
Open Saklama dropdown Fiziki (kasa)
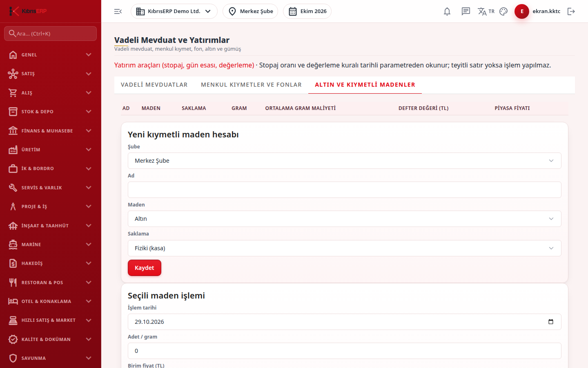coord(344,248)
